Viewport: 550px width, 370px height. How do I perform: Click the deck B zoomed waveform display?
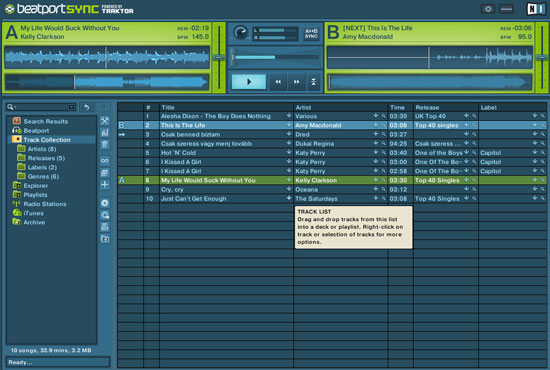click(429, 57)
